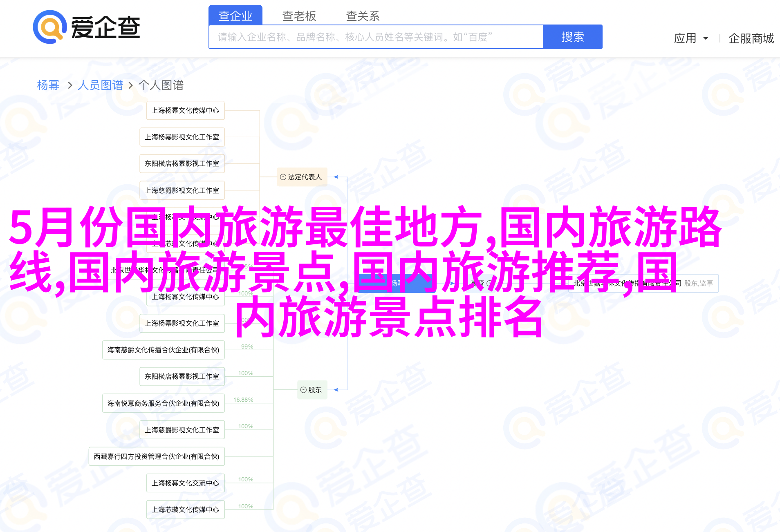Viewport: 780px width, 532px height.
Task: Select 上海杨幂文化交流中心 node under 股东
Action: (186, 483)
